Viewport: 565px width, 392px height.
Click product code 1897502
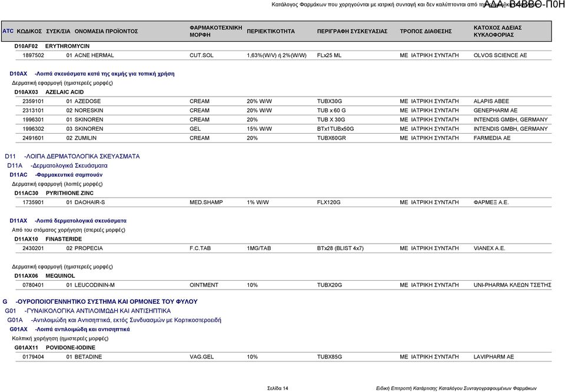(x=33, y=55)
